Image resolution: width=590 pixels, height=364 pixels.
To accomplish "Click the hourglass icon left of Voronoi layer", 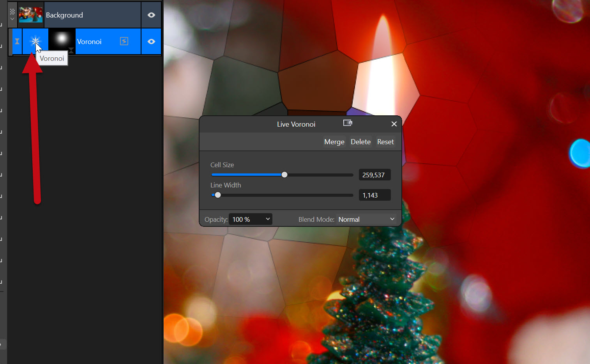I will [17, 41].
